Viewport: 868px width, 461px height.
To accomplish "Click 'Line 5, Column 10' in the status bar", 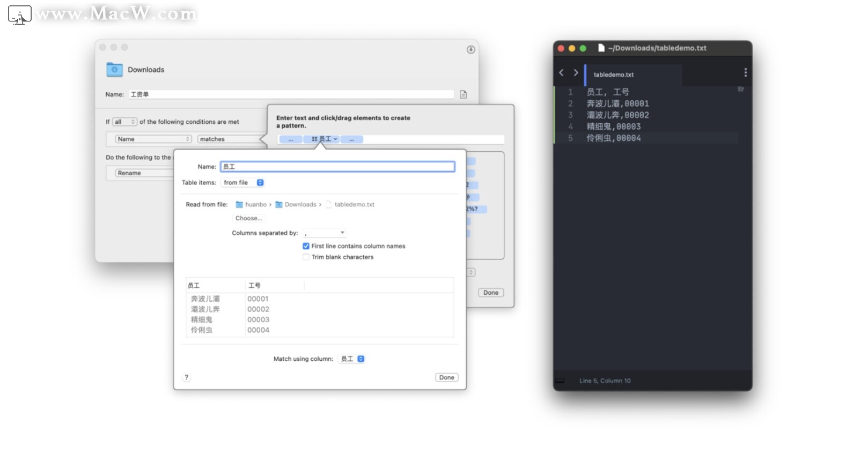I will (605, 381).
